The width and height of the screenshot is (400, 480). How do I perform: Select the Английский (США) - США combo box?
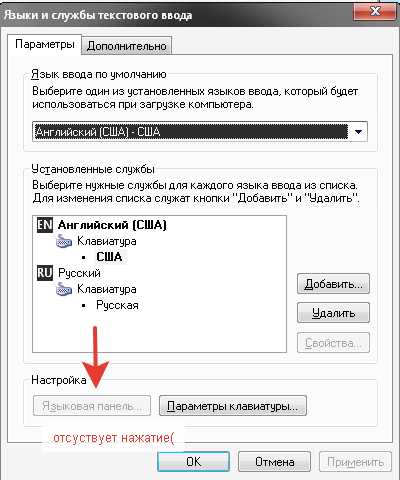pyautogui.click(x=200, y=132)
